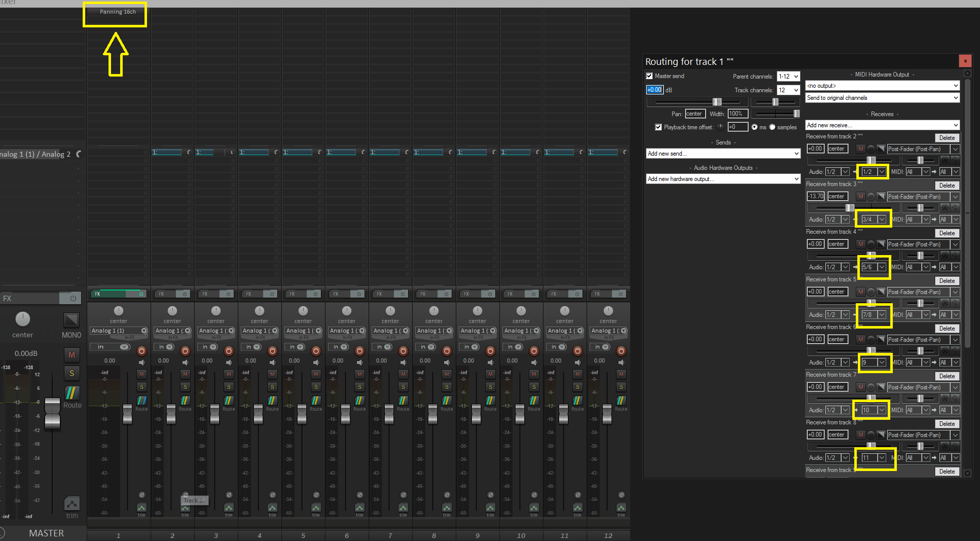Toggle the master track MONO button

[x=71, y=320]
